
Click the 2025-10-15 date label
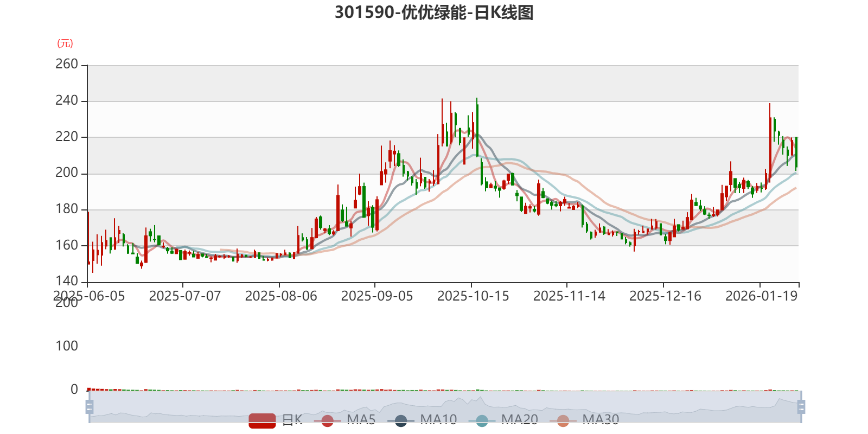pyautogui.click(x=473, y=296)
